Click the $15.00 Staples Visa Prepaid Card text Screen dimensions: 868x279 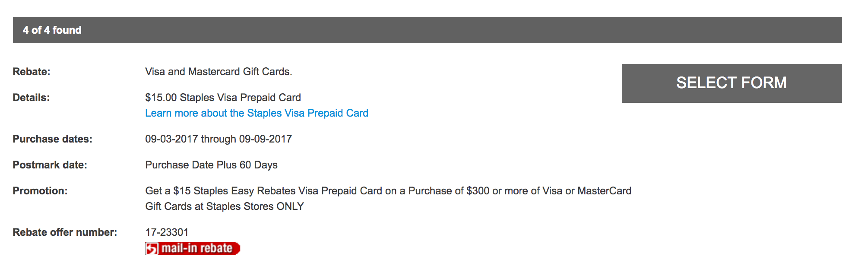223,98
